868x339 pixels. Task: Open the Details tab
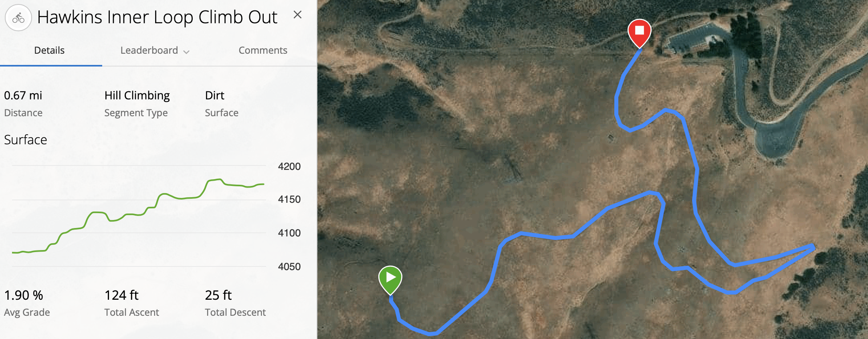point(49,50)
